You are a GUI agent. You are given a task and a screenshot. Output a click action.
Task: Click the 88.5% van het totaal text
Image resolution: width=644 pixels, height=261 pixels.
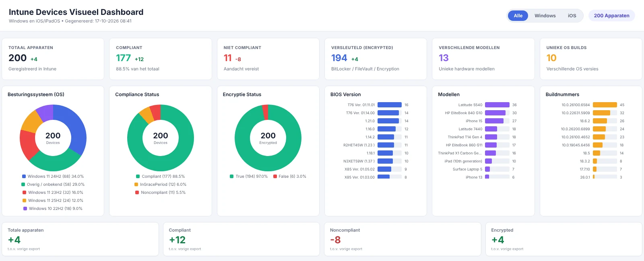click(x=138, y=69)
